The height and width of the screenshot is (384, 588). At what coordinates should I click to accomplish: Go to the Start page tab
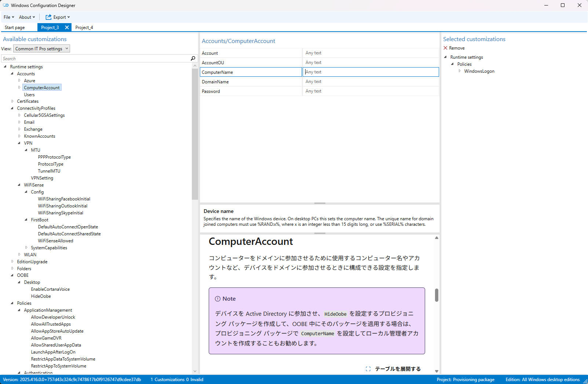[15, 27]
